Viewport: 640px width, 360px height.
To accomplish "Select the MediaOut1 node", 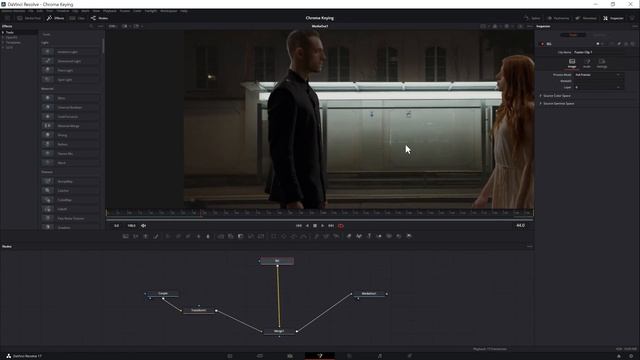I will (369, 293).
